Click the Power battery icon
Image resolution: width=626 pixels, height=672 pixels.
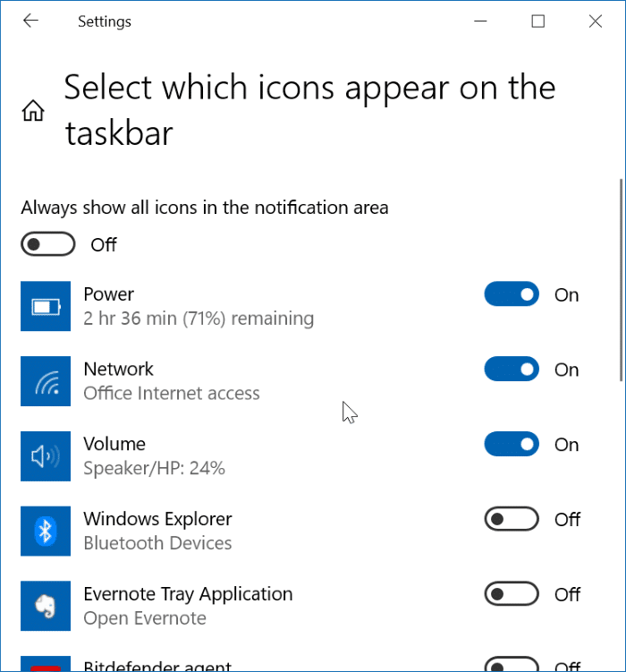pos(46,307)
